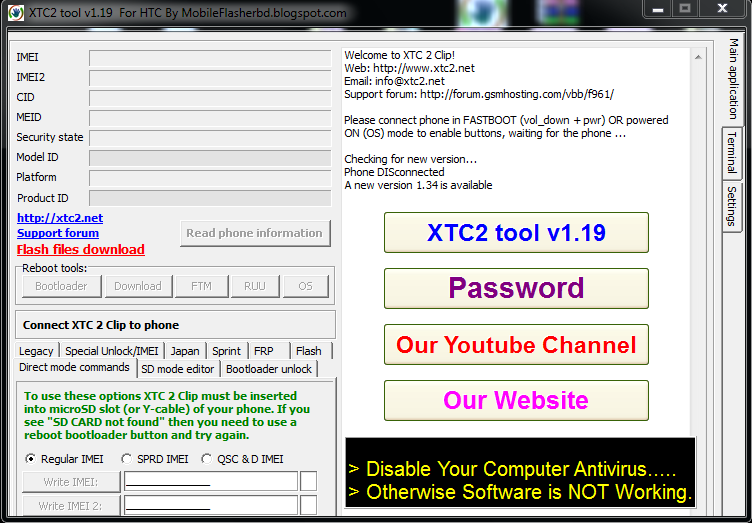This screenshot has width=752, height=523.
Task: Click the Write IMEI 2: button
Action: [71, 505]
